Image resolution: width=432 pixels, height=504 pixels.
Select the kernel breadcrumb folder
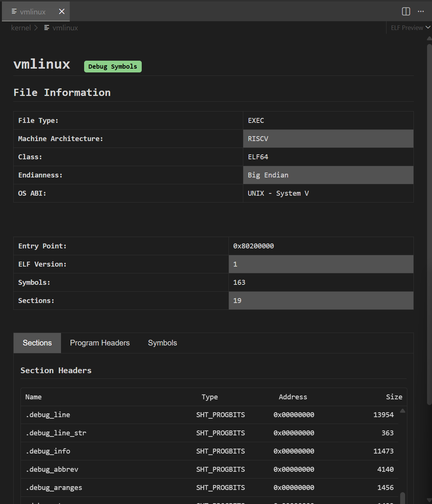(21, 28)
